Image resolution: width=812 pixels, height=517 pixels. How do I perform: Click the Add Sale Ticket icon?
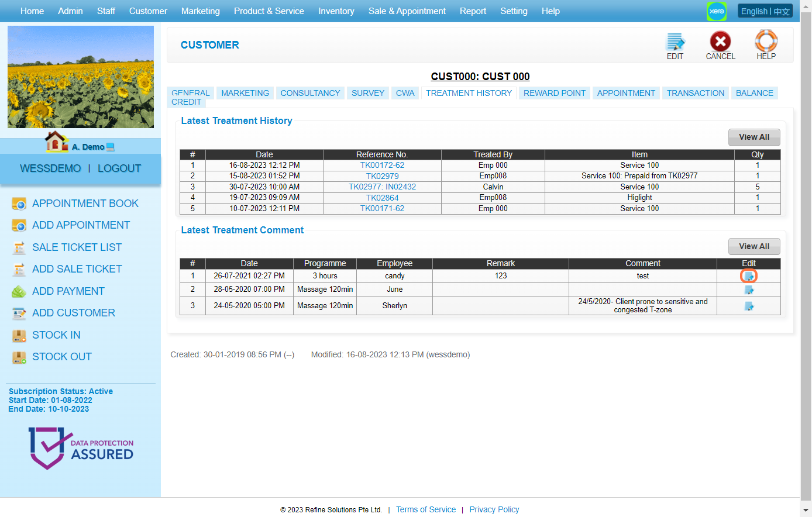tap(19, 269)
